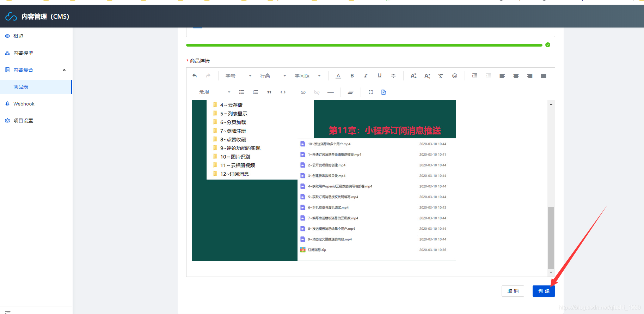Open the 字号 font size dropdown
This screenshot has height=314, width=644.
[x=238, y=76]
